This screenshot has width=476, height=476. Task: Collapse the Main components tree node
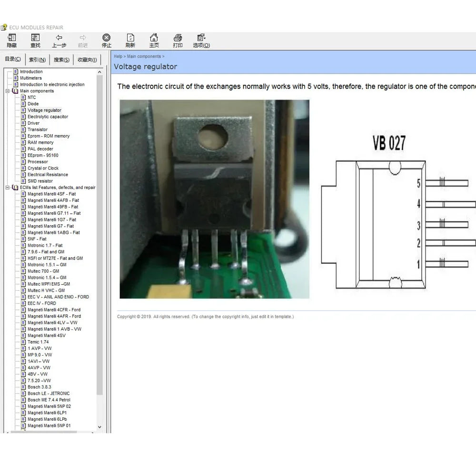7,90
